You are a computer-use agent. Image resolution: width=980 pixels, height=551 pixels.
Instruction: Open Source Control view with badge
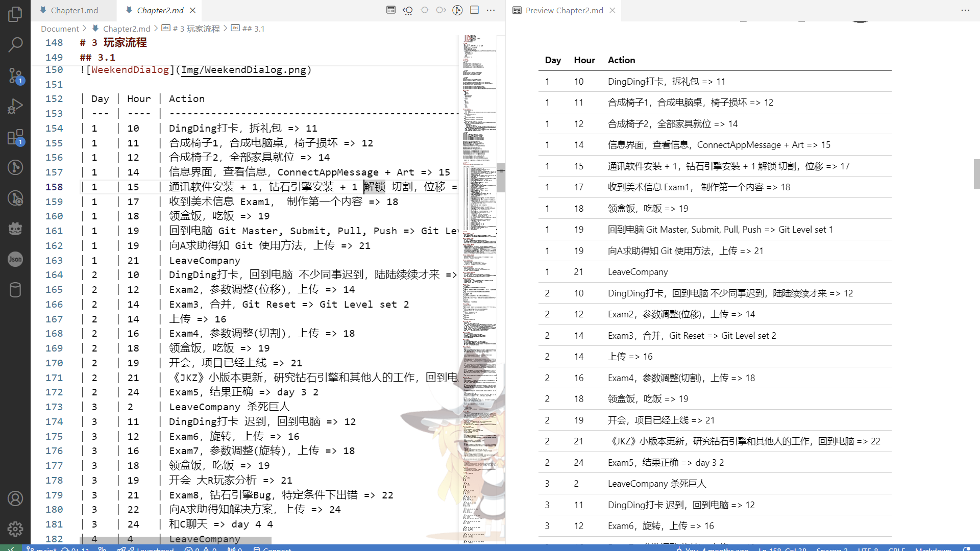(x=15, y=76)
